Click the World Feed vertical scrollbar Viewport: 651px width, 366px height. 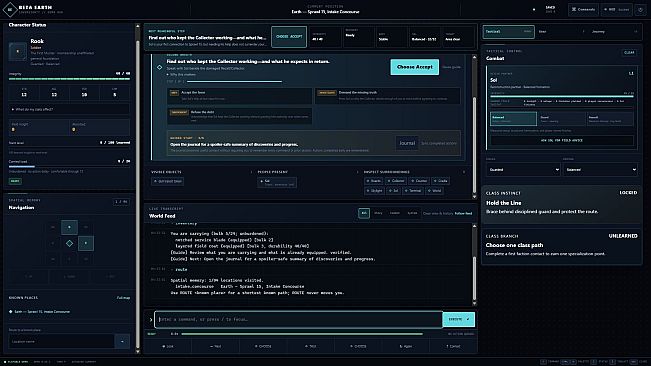click(x=475, y=264)
